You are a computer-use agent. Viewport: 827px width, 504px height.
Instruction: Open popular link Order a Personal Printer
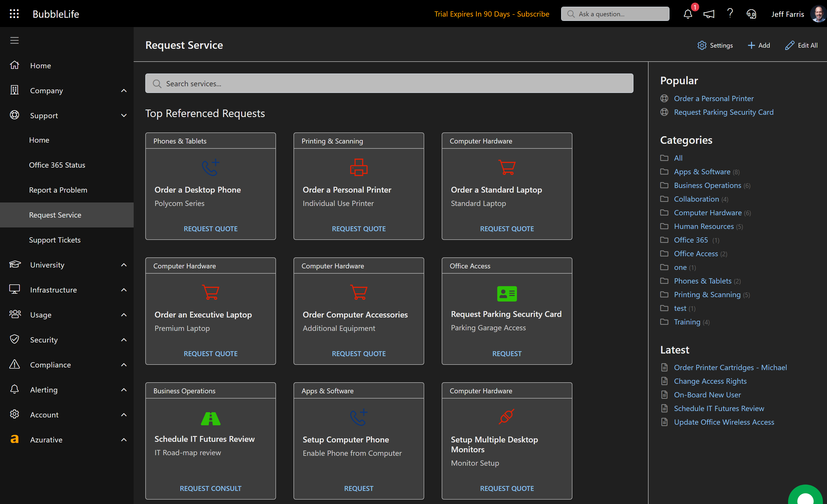point(714,98)
